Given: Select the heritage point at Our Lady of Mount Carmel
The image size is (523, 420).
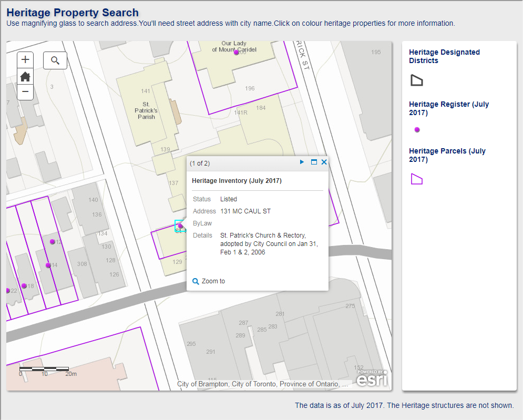Looking at the screenshot, I should (236, 52).
